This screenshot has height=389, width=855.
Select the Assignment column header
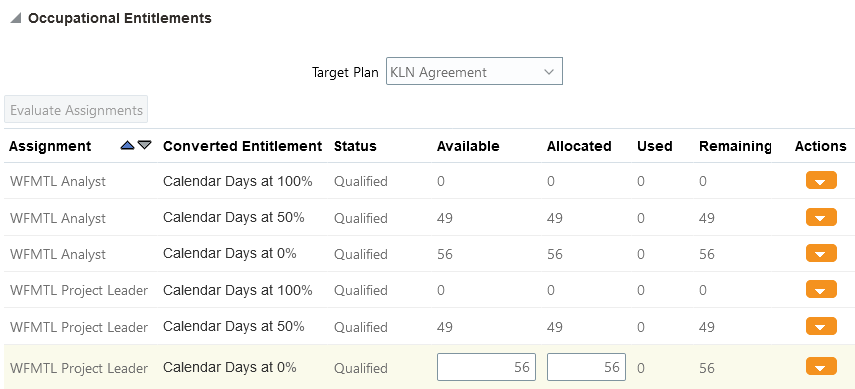(50, 146)
